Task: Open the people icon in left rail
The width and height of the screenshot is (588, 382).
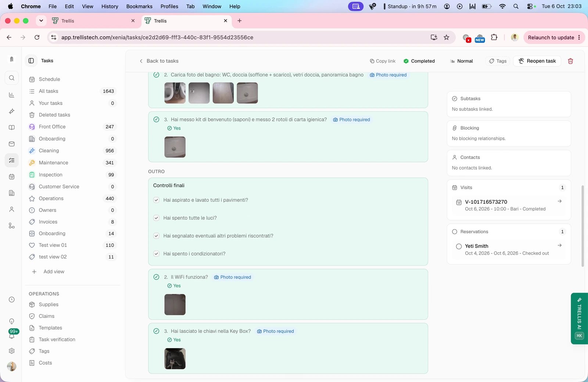Action: tap(12, 209)
